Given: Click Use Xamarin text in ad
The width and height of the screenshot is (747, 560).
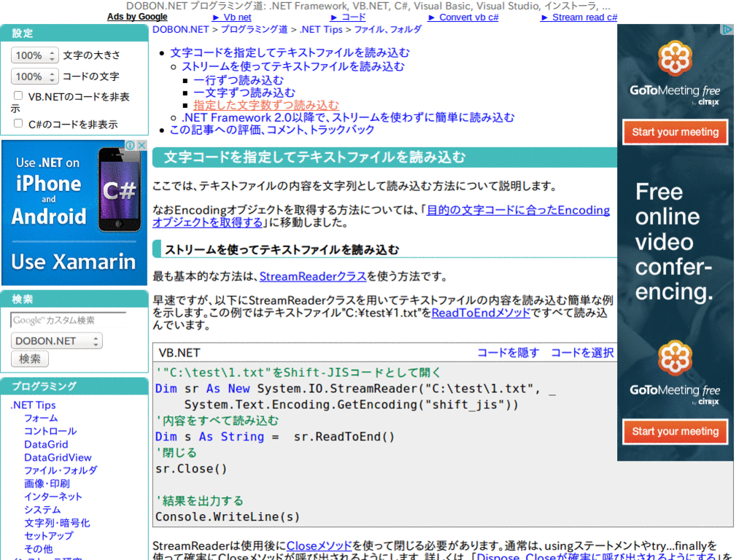Looking at the screenshot, I should tap(74, 262).
